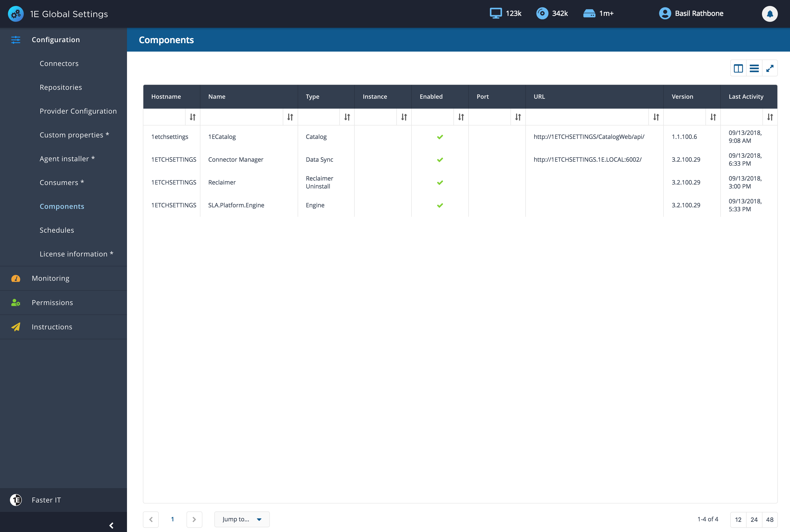Click the Hostname filter field
Viewport: 790px width, 532px height.
pyautogui.click(x=164, y=117)
